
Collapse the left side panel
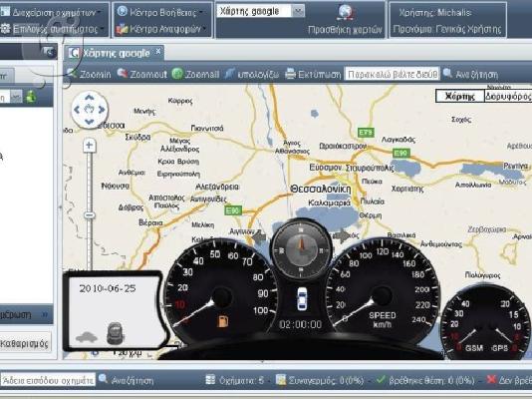point(49,52)
